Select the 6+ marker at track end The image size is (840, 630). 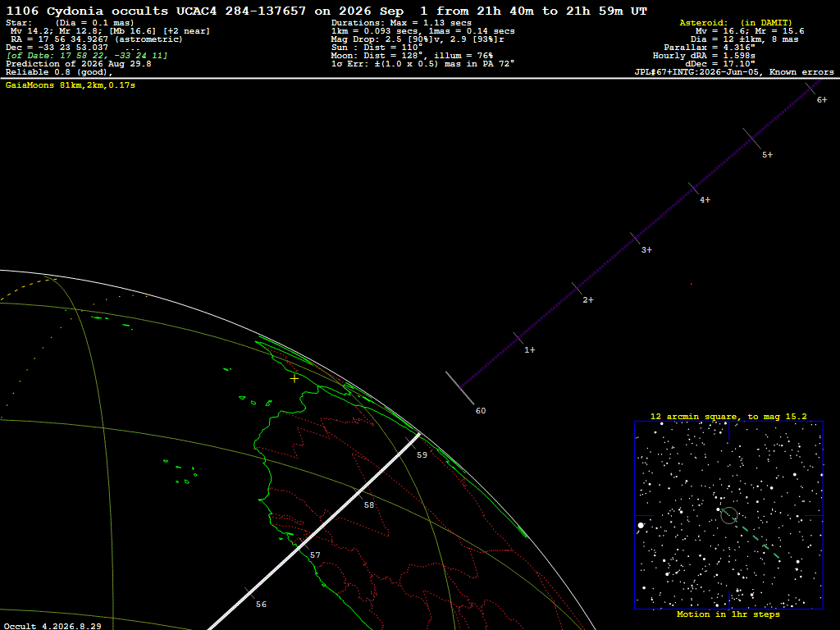point(822,99)
